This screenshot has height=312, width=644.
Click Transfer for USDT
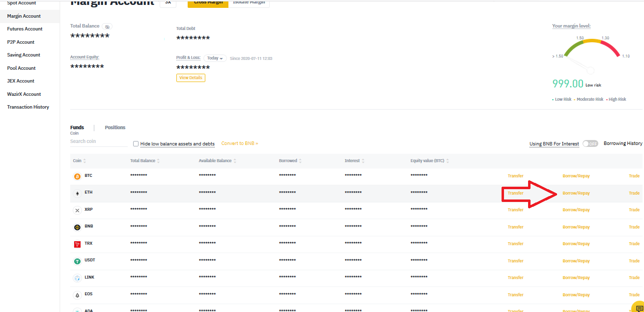tap(515, 261)
